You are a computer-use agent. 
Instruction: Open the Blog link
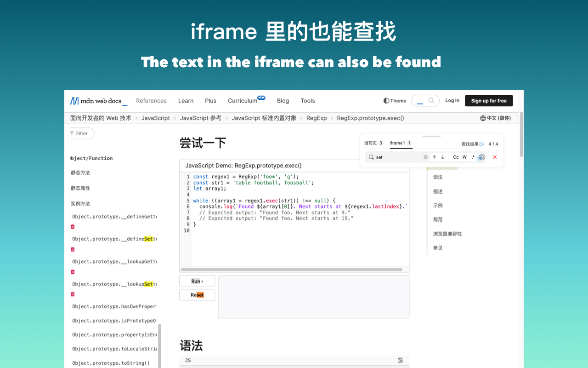coord(283,101)
